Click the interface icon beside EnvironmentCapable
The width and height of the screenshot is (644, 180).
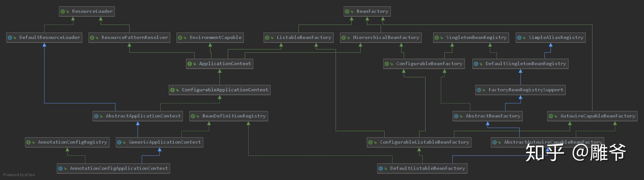[180, 38]
